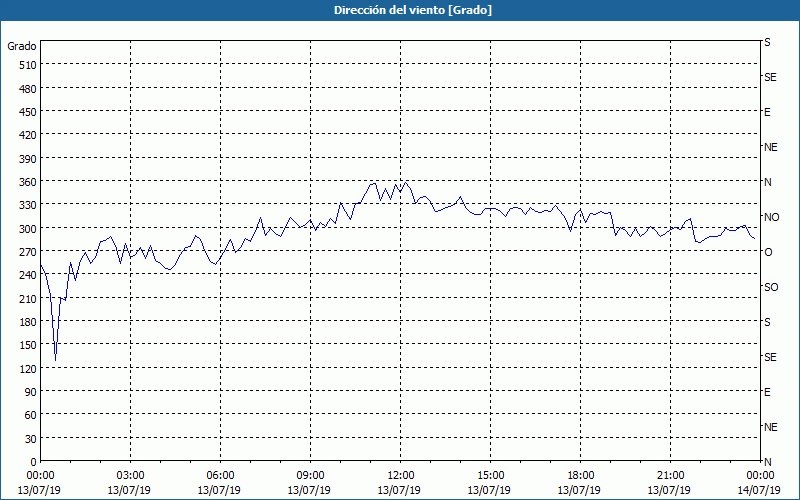Select the 15:00 time label
Image resolution: width=800 pixels, height=500 pixels.
pyautogui.click(x=490, y=476)
